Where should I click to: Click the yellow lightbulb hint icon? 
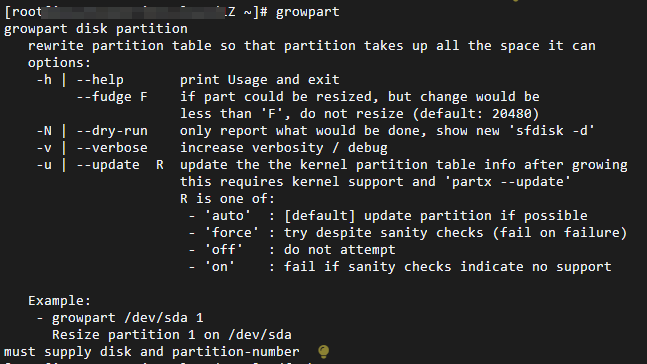click(x=324, y=352)
